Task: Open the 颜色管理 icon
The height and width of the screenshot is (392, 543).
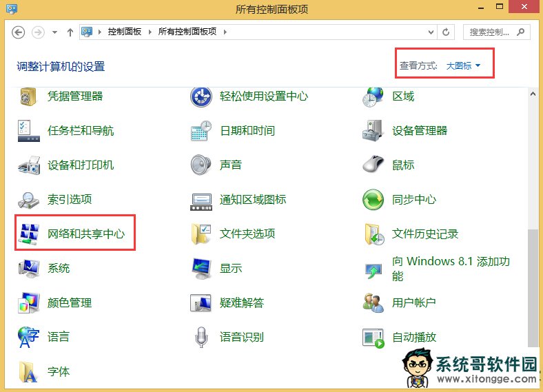Action: click(x=29, y=303)
